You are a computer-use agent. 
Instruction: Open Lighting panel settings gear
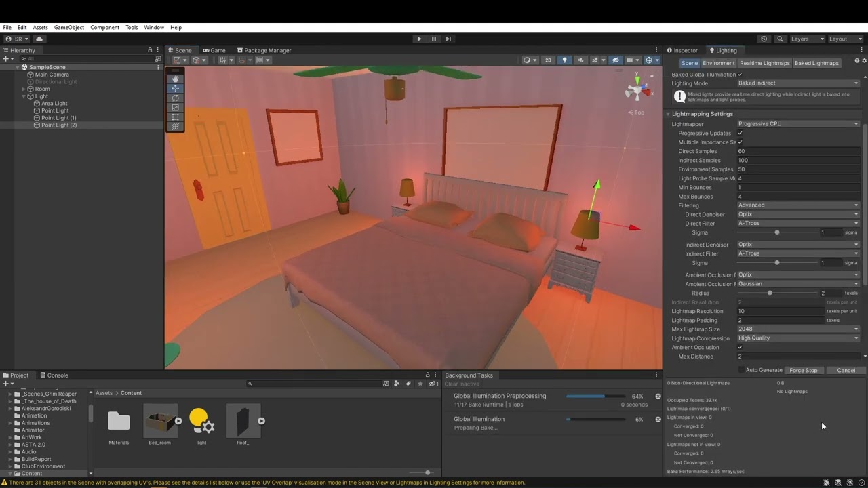click(864, 61)
